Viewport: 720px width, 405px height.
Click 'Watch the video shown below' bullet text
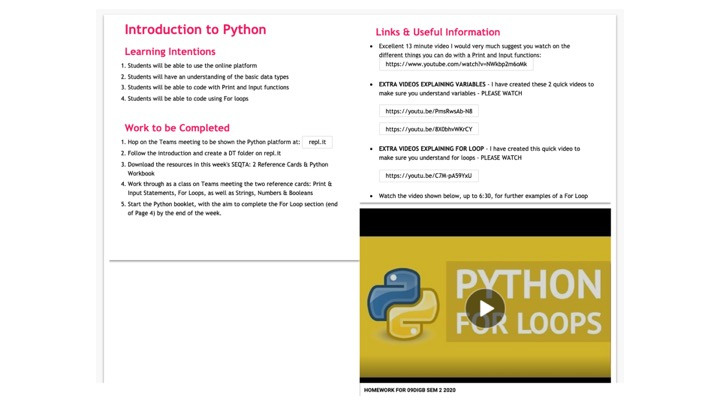pos(483,196)
